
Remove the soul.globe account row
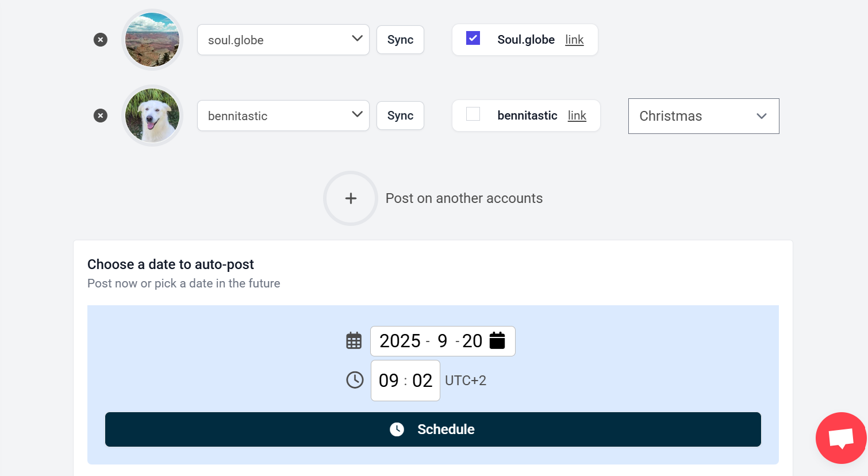point(101,40)
